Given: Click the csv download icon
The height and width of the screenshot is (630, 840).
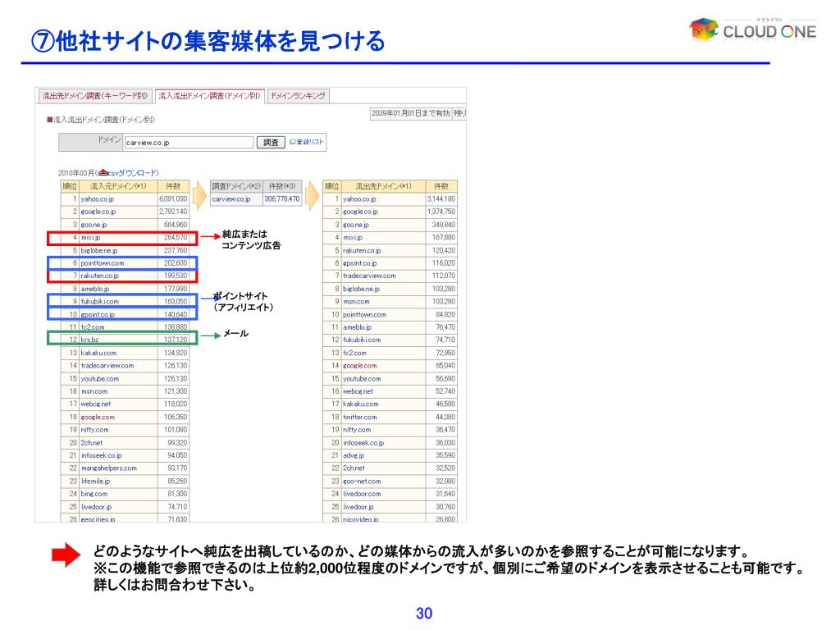Looking at the screenshot, I should tap(103, 172).
